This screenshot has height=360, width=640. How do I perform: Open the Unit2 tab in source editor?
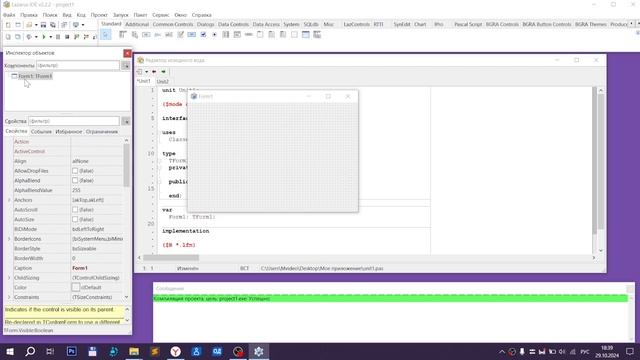click(162, 81)
